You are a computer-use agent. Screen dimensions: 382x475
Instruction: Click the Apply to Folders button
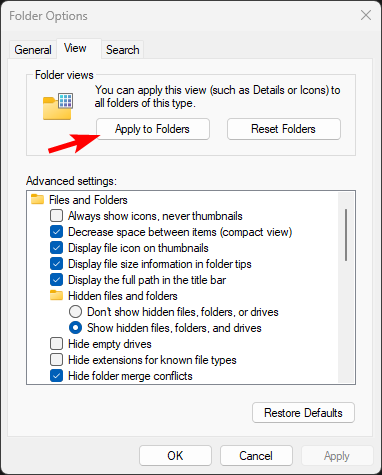coord(153,129)
